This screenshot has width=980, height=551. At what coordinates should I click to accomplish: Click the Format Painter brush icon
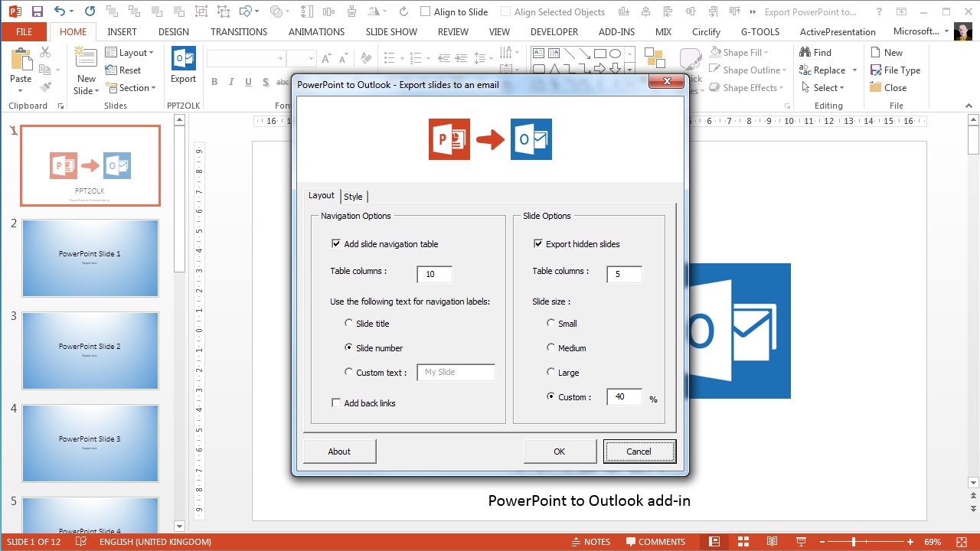(45, 87)
